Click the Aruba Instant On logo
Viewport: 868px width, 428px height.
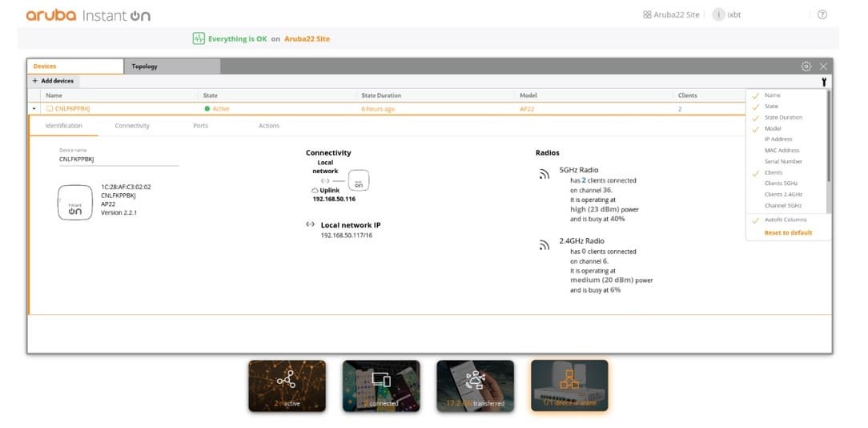coord(88,15)
